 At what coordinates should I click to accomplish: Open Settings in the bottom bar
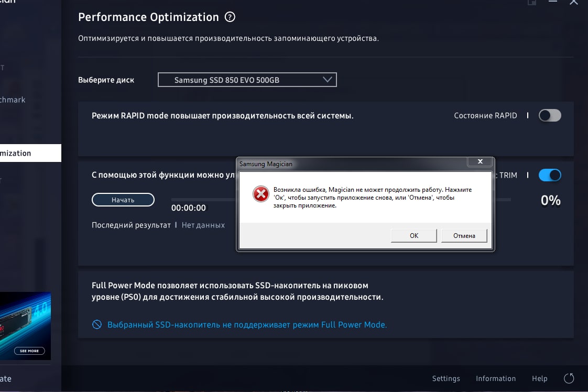pyautogui.click(x=446, y=378)
